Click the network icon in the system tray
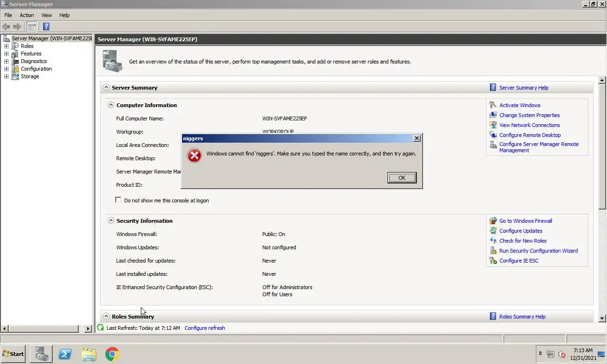The width and height of the screenshot is (607, 364). (x=551, y=354)
